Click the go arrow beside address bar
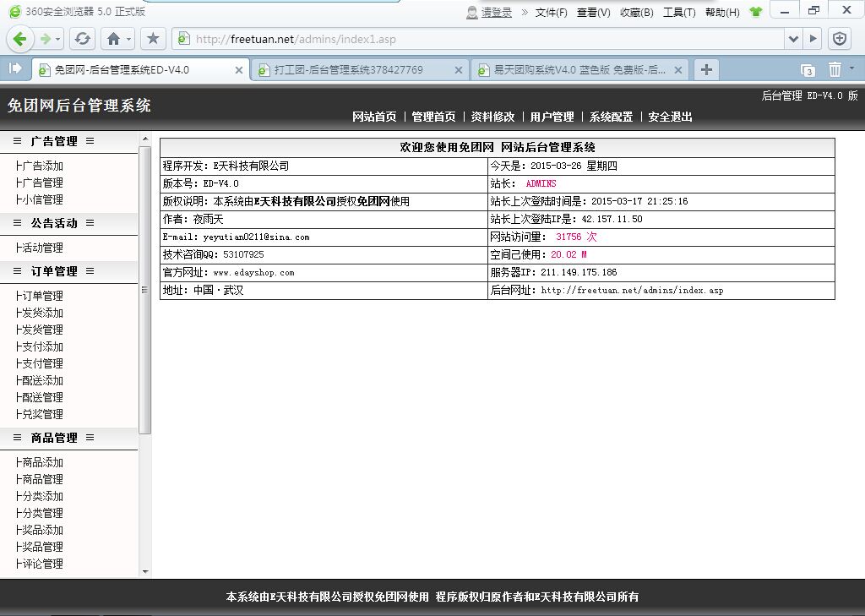 (x=813, y=39)
